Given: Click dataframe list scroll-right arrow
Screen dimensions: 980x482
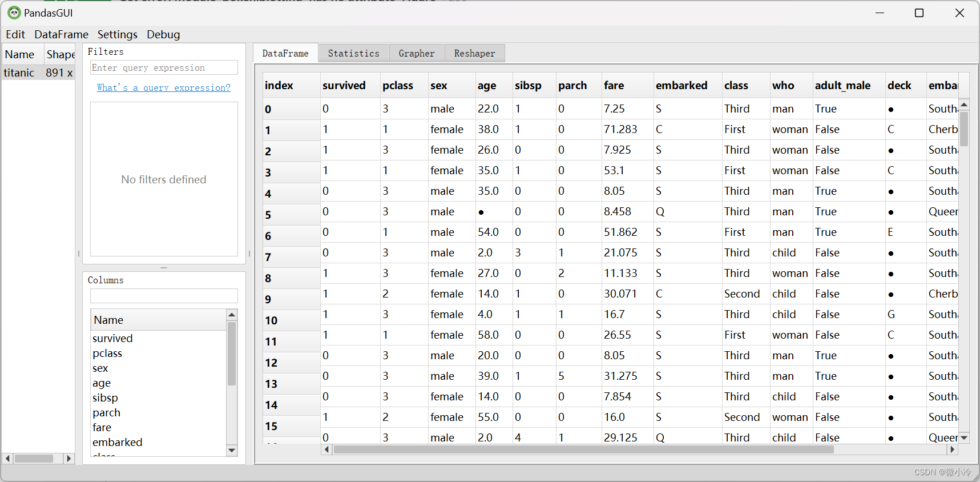Looking at the screenshot, I should (68, 458).
